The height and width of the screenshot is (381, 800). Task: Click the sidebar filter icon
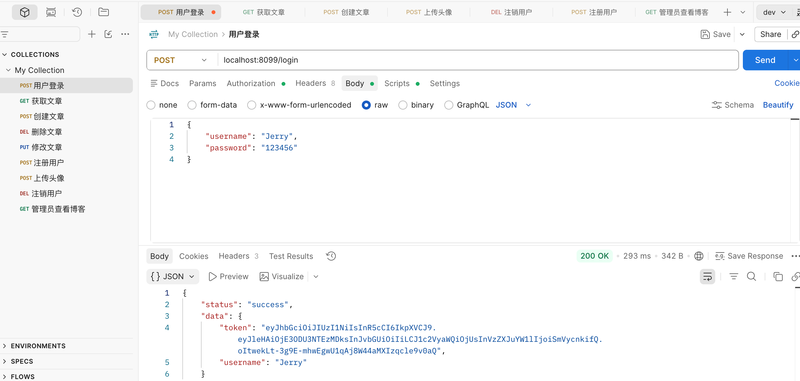pos(5,34)
